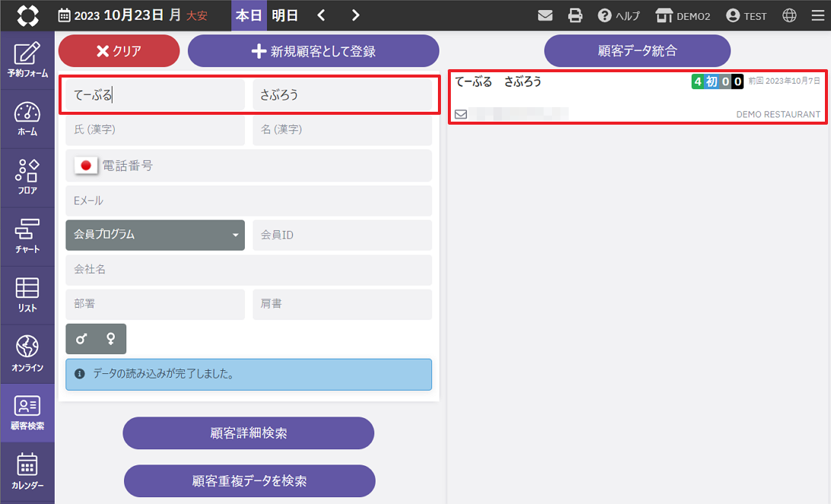This screenshot has width=831, height=504.
Task: Open the hamburger menu at top right
Action: tap(817, 15)
